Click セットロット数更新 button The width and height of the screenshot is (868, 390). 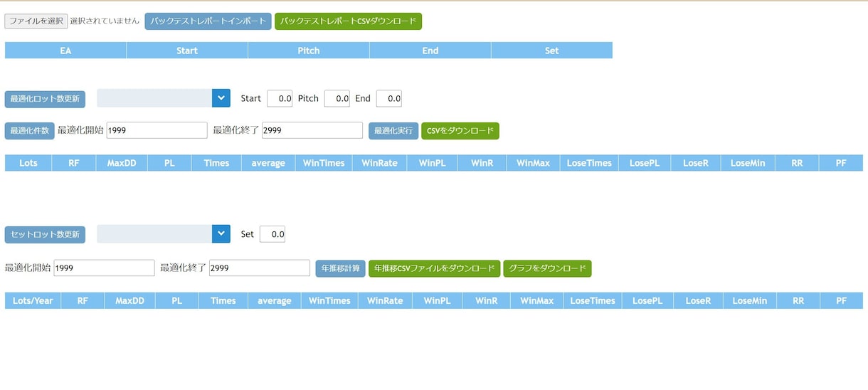point(45,235)
